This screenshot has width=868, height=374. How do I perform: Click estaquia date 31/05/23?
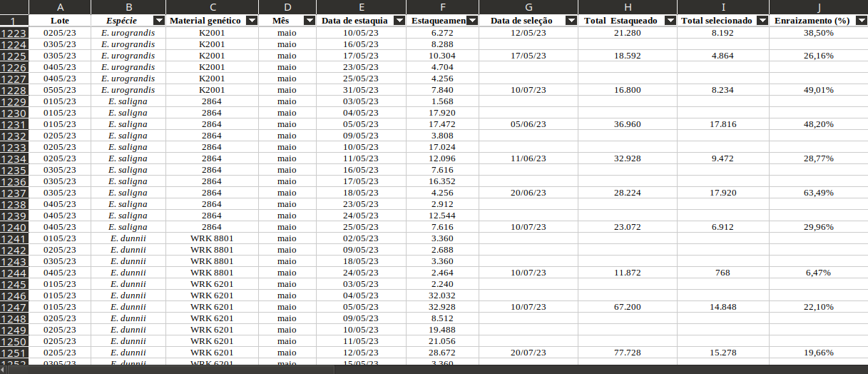pyautogui.click(x=361, y=90)
